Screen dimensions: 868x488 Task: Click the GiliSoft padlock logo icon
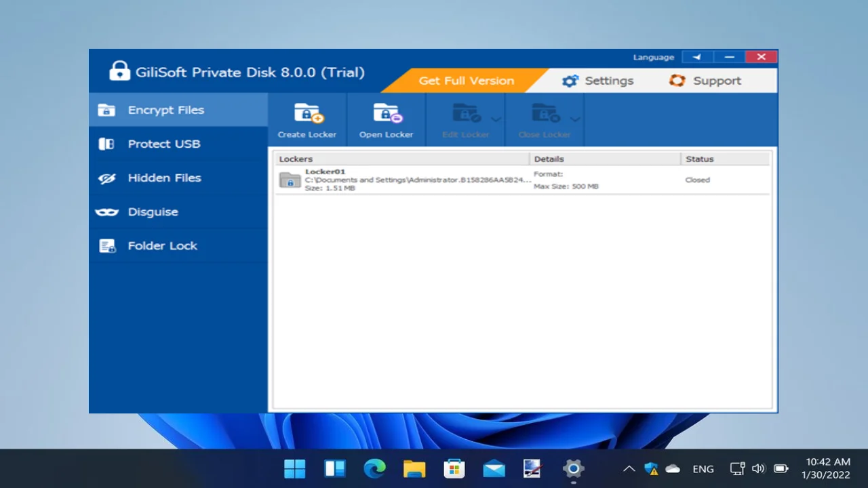click(x=119, y=71)
